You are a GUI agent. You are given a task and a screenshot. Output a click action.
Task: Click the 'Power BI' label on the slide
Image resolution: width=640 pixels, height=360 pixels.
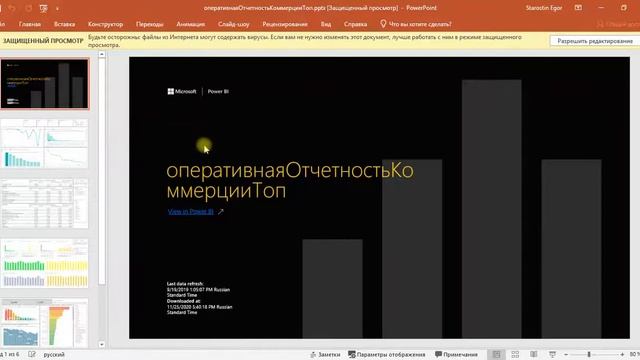[x=218, y=91]
